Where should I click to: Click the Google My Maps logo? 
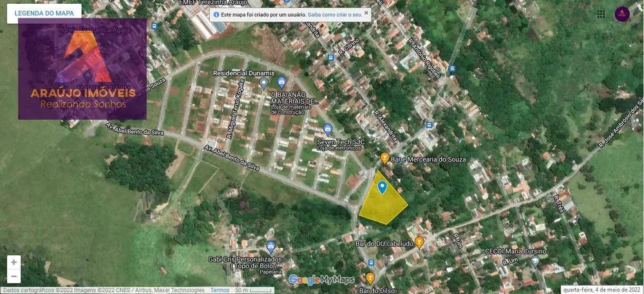(321, 280)
